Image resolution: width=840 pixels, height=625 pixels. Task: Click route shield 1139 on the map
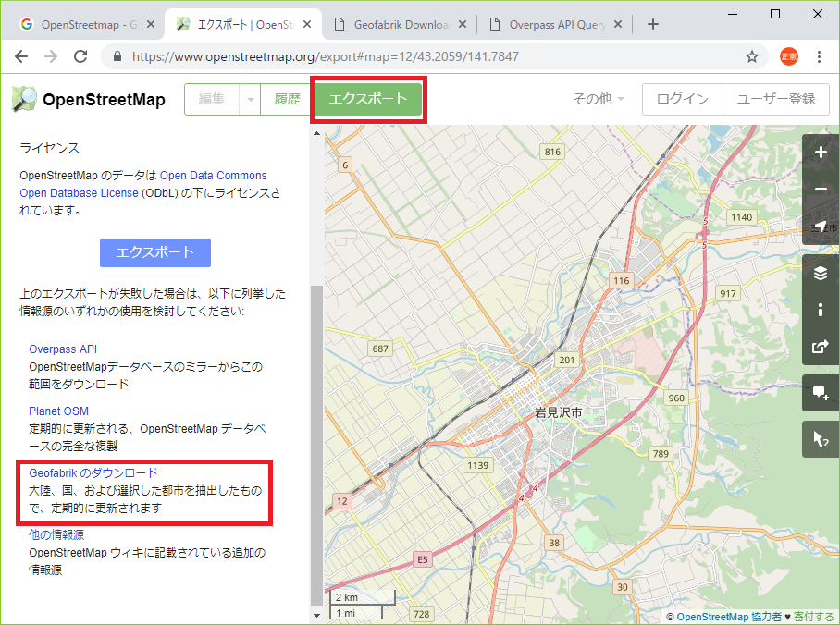click(478, 465)
